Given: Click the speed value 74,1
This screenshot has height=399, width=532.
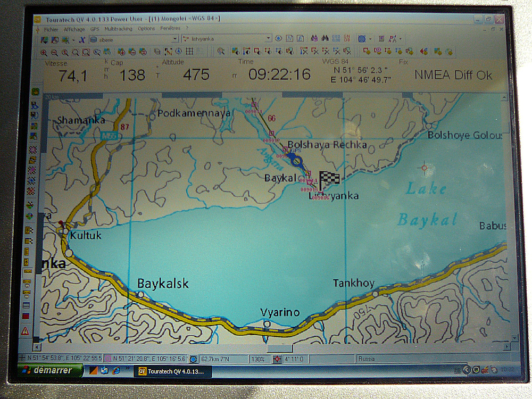Looking at the screenshot, I should [x=73, y=76].
